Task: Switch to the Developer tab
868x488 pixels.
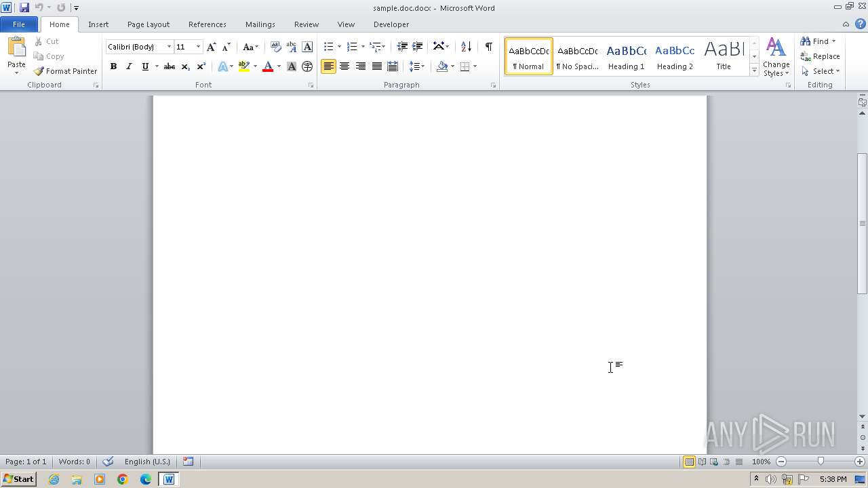Action: click(391, 24)
